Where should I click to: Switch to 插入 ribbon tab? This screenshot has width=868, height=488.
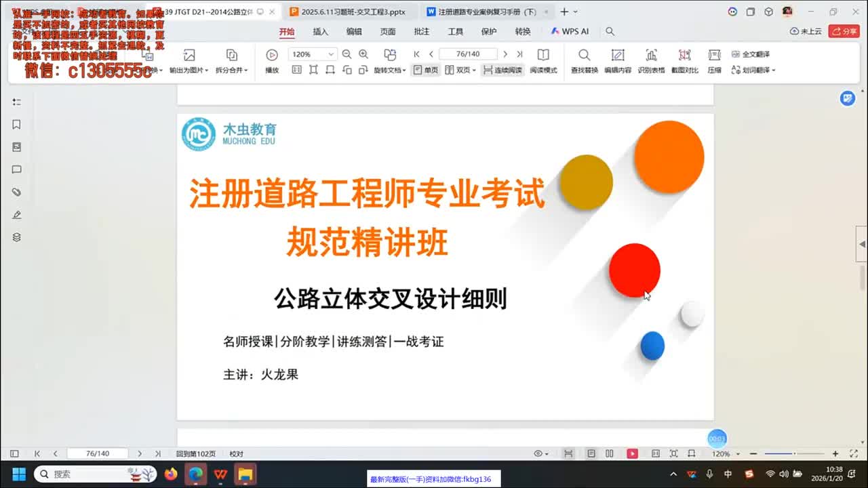[320, 31]
